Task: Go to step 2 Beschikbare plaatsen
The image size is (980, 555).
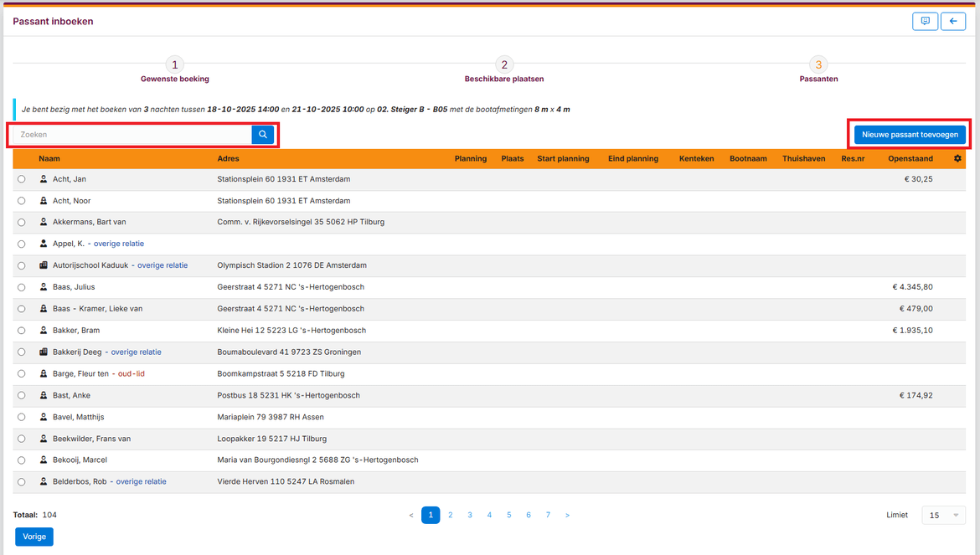Action: (x=503, y=65)
